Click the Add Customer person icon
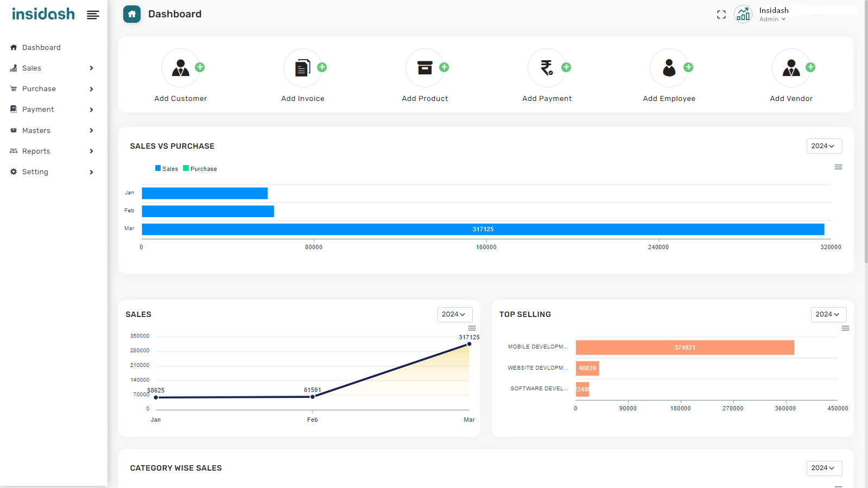868x488 pixels. (x=181, y=68)
